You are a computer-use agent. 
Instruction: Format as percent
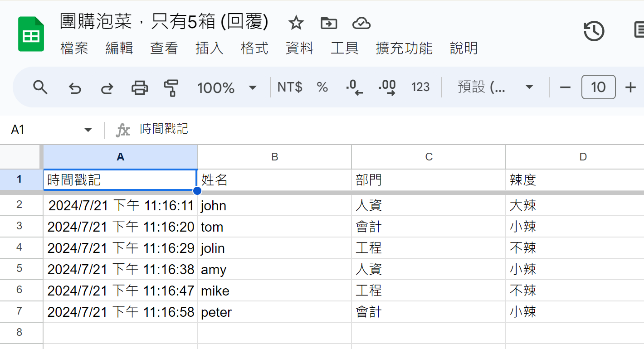(322, 87)
